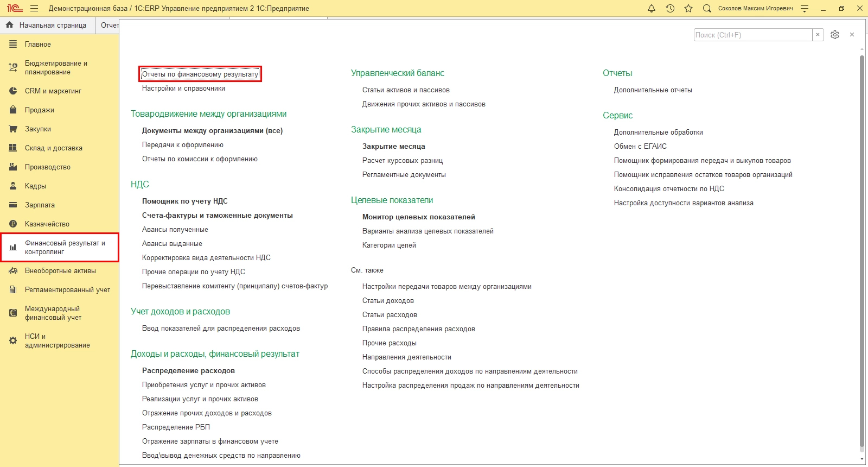Open Распределение РБП link
868x467 pixels.
coord(176,427)
